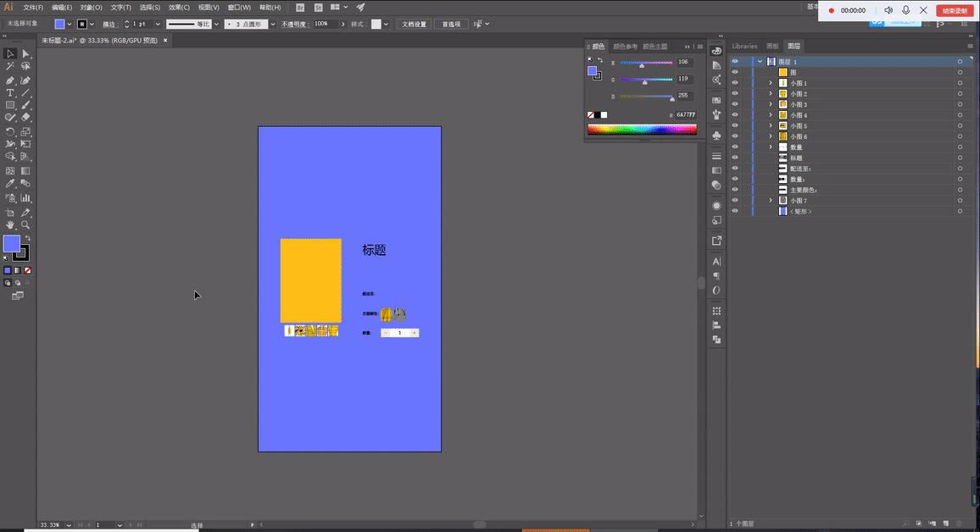The image size is (980, 532).
Task: Select the Pen tool
Action: [10, 80]
